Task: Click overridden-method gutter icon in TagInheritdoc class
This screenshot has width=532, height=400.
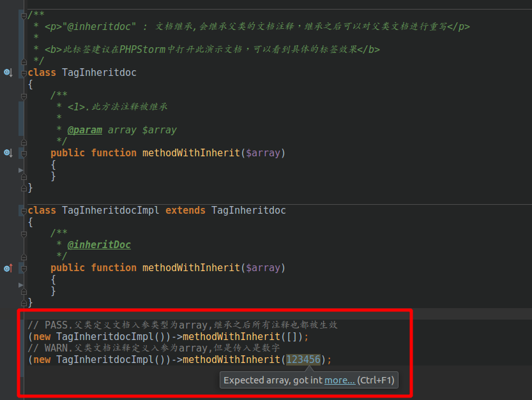Action: (8, 153)
